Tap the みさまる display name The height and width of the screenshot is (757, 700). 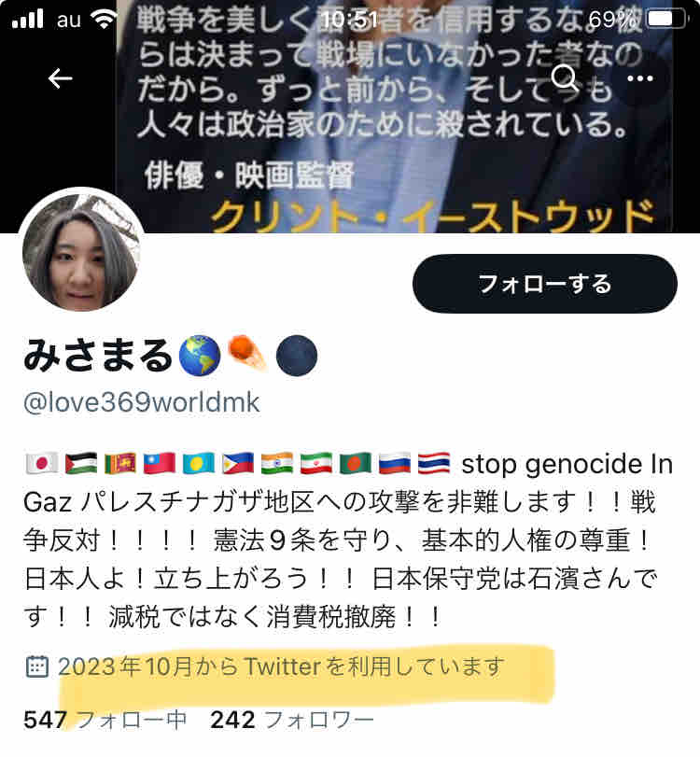coord(97,356)
